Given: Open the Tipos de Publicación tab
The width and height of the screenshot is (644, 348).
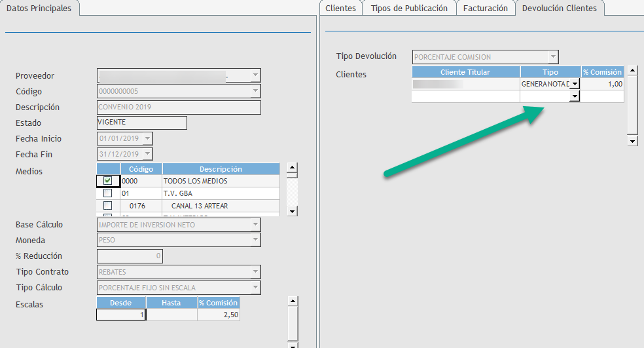Looking at the screenshot, I should tap(409, 9).
